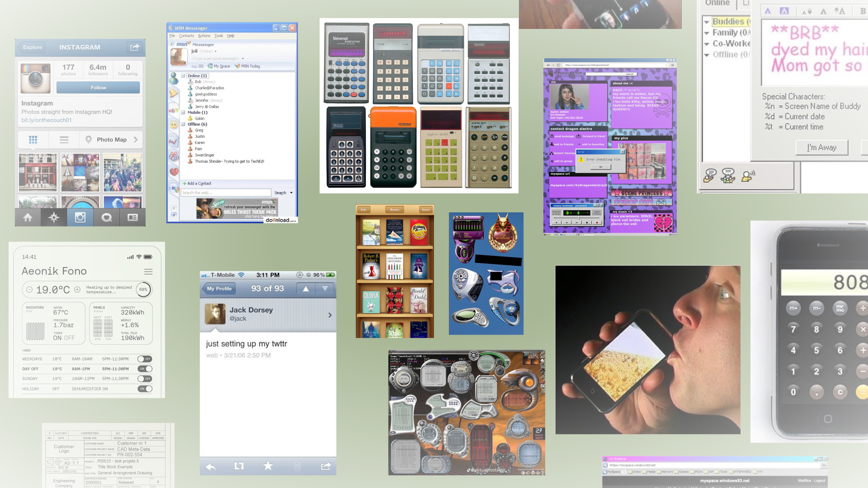Open hamburger menu in Aeonik Fono app
The width and height of the screenshot is (868, 488).
[148, 271]
